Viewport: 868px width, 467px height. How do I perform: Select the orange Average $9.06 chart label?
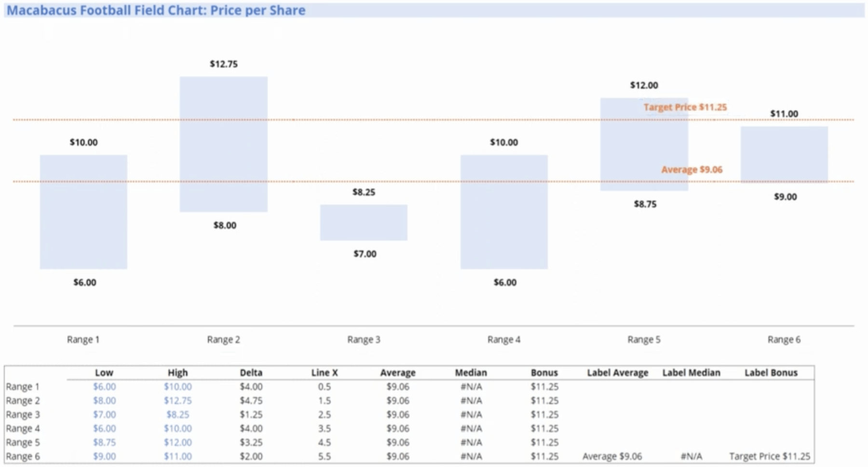[692, 169]
